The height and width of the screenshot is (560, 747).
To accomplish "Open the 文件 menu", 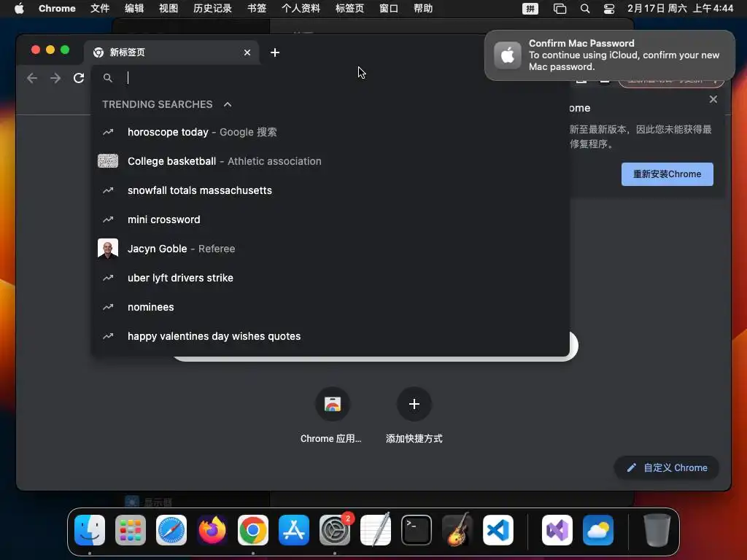I will 99,8.
